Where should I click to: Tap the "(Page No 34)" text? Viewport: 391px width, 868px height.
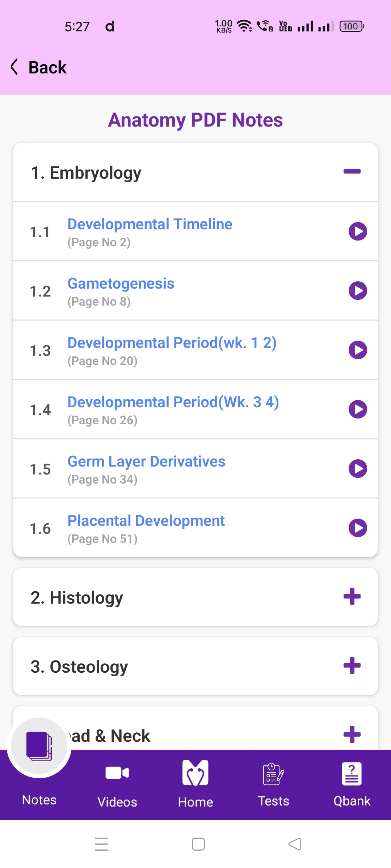click(x=102, y=480)
